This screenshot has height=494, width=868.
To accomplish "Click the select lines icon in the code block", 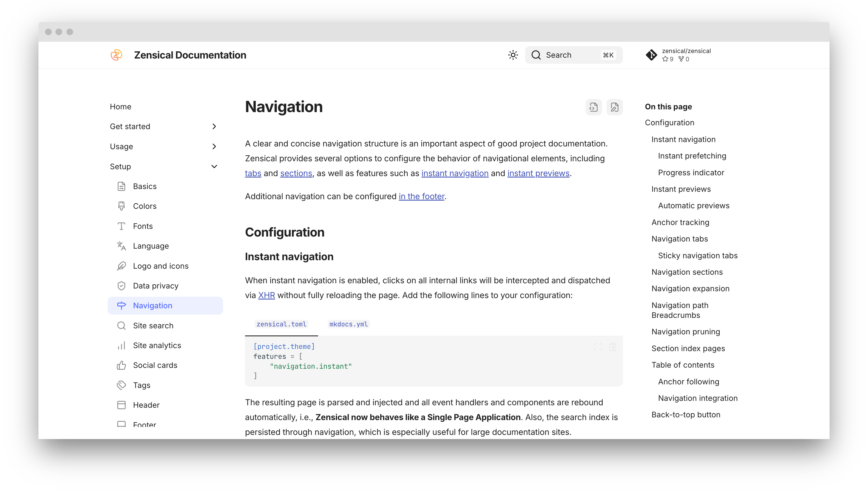I will [598, 347].
